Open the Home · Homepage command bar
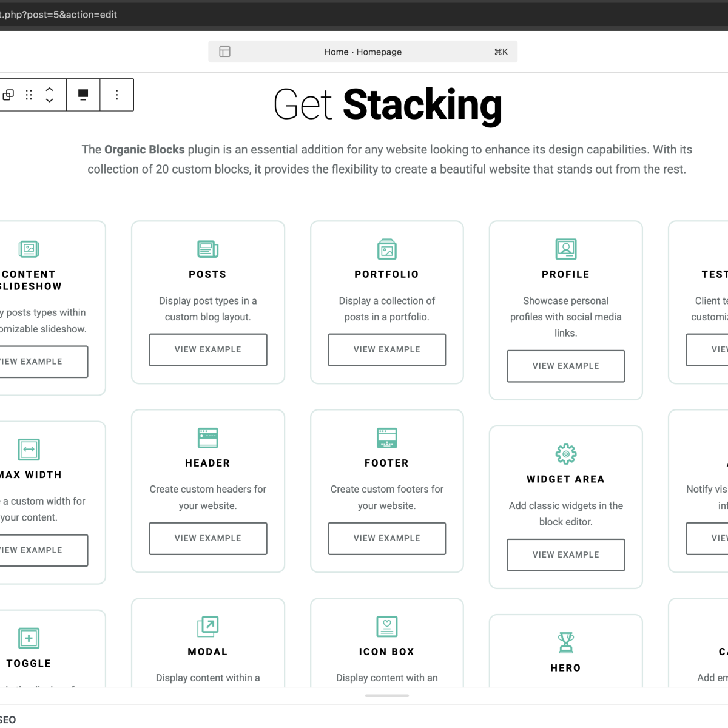 [x=363, y=52]
